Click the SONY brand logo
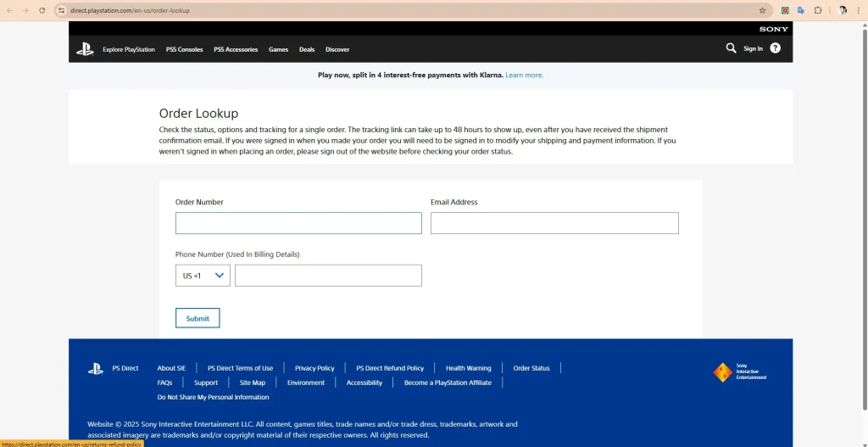Screen dimensions: 868x447 coord(773,29)
